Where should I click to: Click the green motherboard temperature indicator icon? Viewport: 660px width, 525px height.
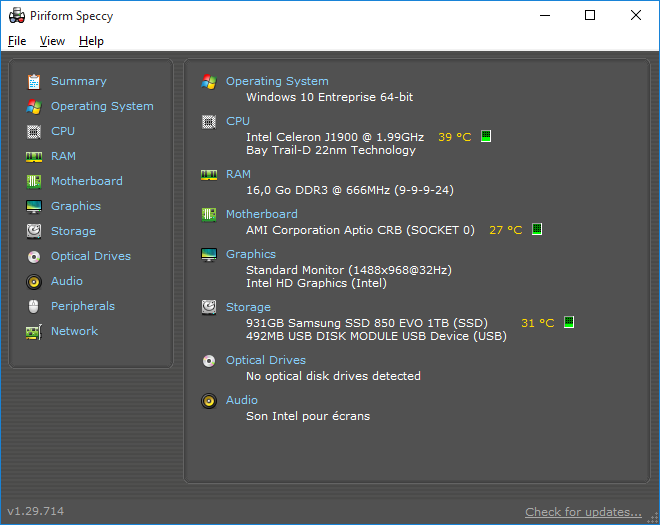pyautogui.click(x=537, y=229)
